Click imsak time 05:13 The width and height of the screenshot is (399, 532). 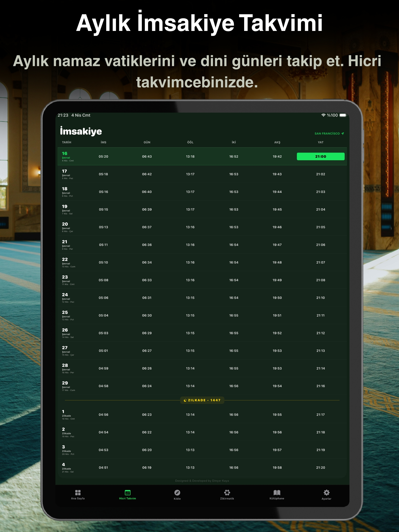coord(103,227)
